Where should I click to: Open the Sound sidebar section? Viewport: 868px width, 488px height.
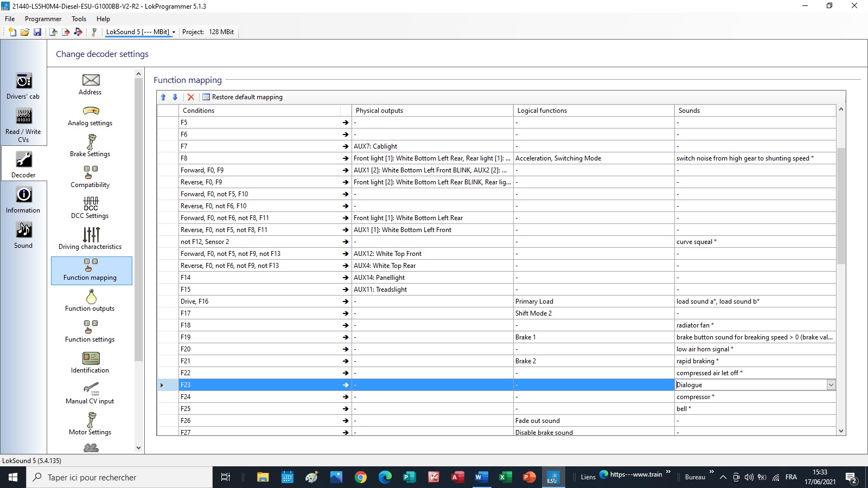pos(23,235)
